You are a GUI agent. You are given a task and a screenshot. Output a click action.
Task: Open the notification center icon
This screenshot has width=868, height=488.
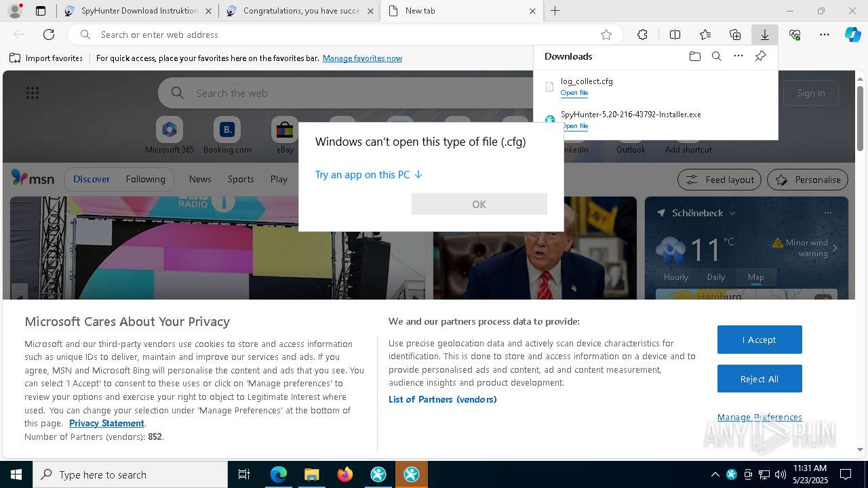pyautogui.click(x=846, y=474)
